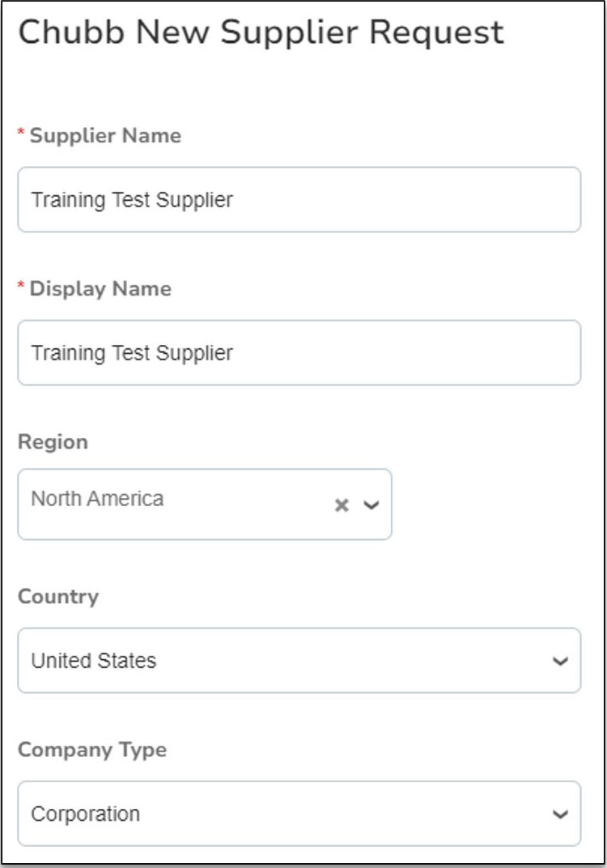The image size is (607, 868).
Task: Click the Display Name field label
Action: [100, 289]
